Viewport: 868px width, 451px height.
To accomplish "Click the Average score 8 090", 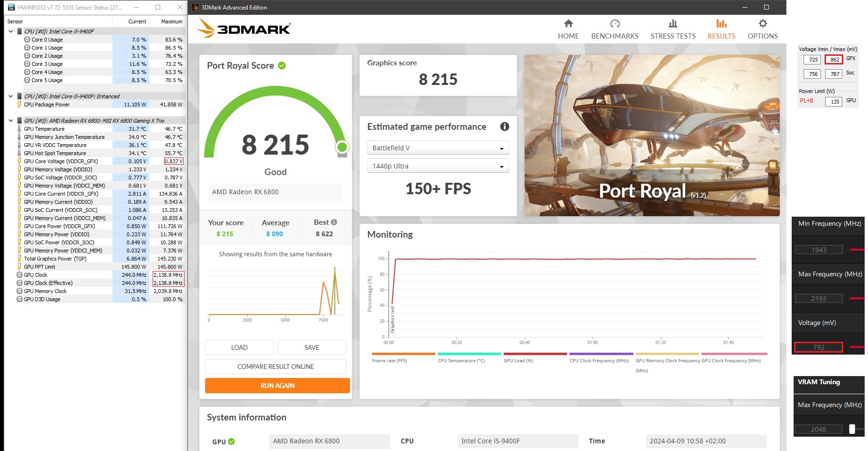I will (x=275, y=234).
